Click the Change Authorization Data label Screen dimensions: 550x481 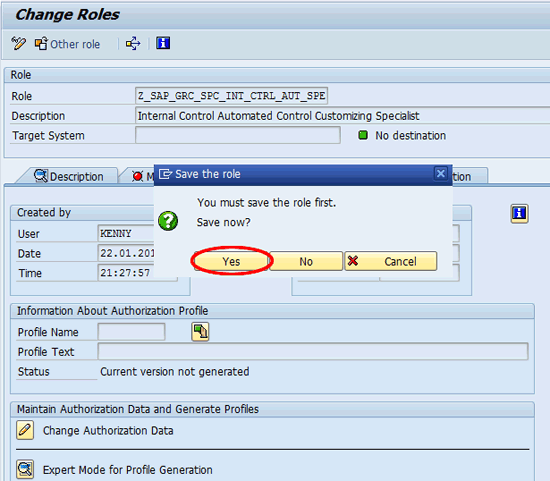pos(108,430)
